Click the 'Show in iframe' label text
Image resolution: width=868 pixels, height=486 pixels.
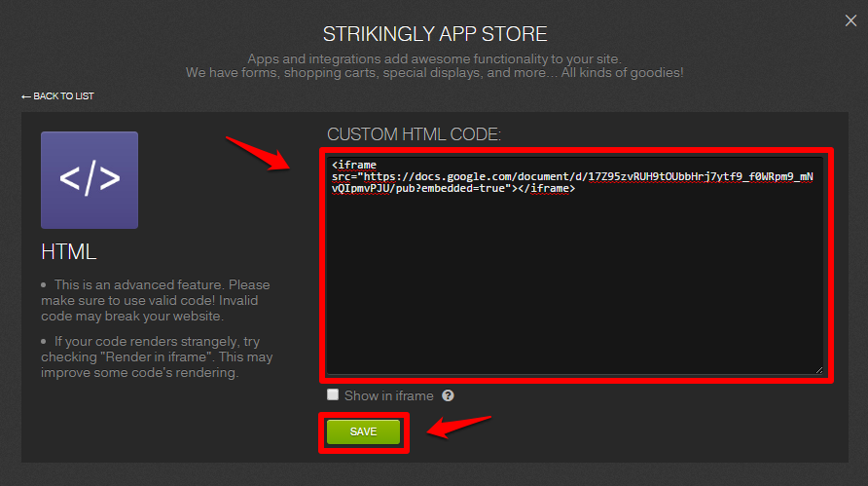pyautogui.click(x=388, y=395)
